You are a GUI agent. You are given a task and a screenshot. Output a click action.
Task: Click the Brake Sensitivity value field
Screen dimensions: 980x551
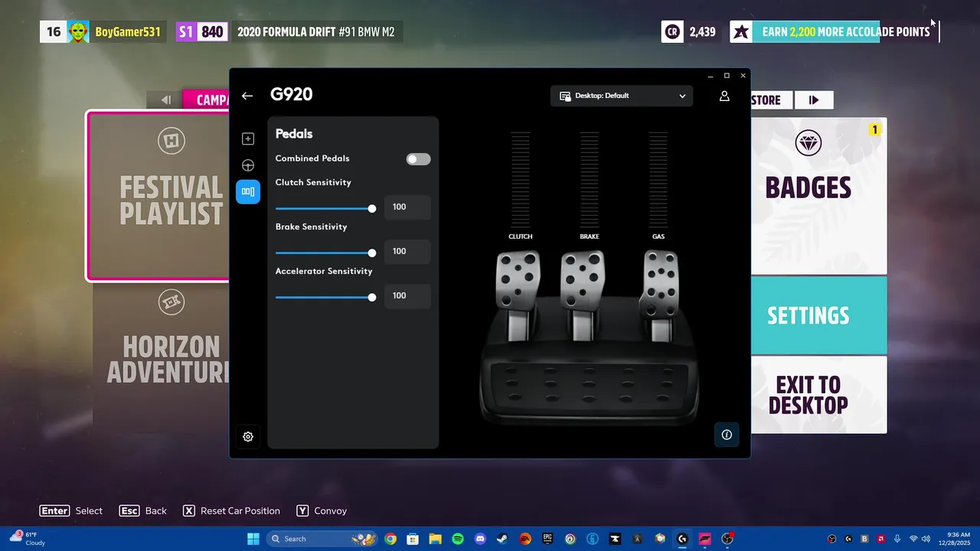(x=407, y=251)
